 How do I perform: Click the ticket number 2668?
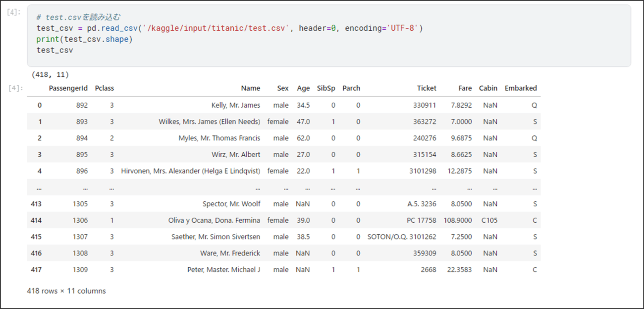429,269
